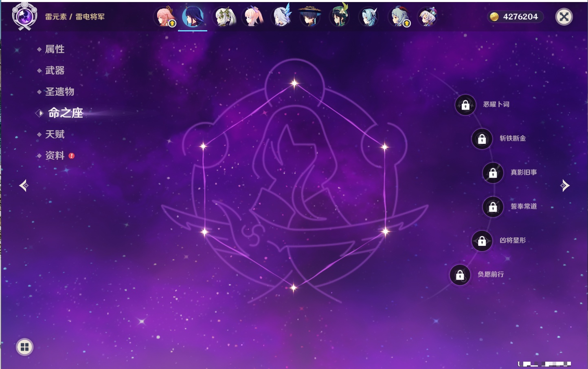The height and width of the screenshot is (369, 588).
Task: Click the Mora coin icon
Action: click(494, 17)
